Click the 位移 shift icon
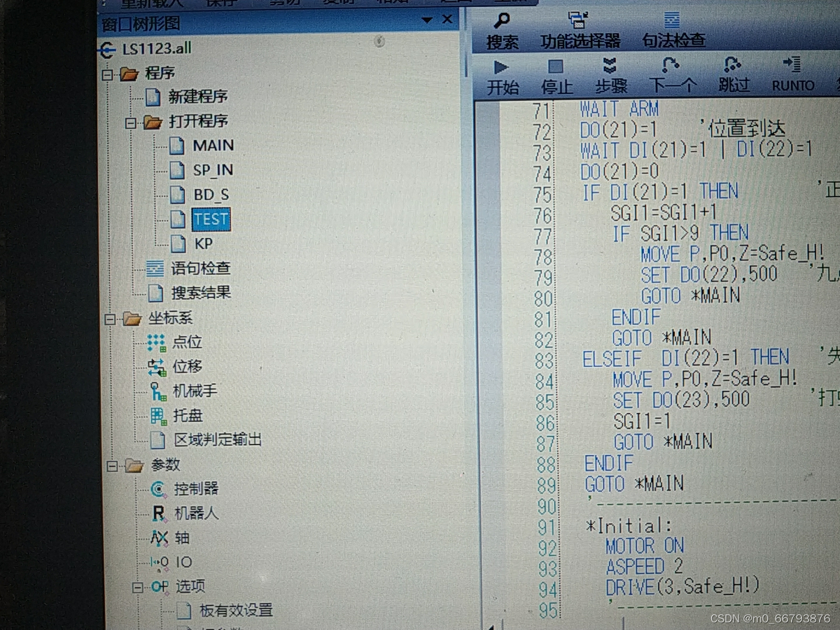Screen dimensions: 840x630 pos(157,367)
